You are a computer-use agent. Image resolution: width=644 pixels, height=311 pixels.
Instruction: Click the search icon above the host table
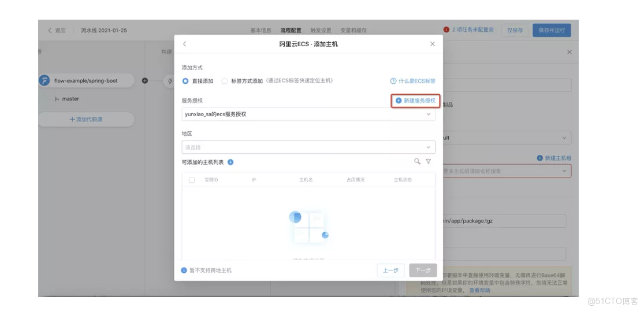click(x=417, y=161)
